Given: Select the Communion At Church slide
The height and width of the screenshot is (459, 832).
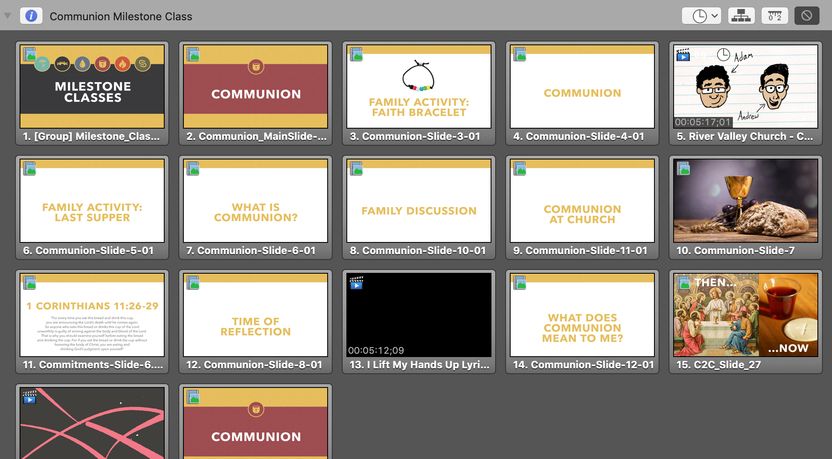Looking at the screenshot, I should click(x=583, y=201).
